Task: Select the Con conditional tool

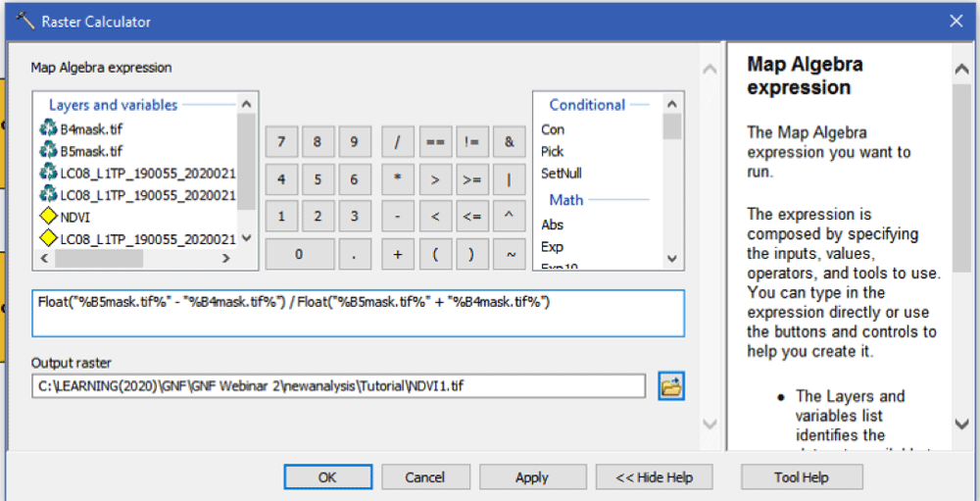Action: pyautogui.click(x=553, y=129)
